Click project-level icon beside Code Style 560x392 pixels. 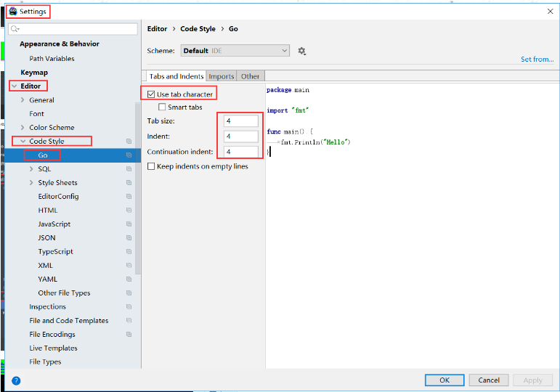(129, 142)
